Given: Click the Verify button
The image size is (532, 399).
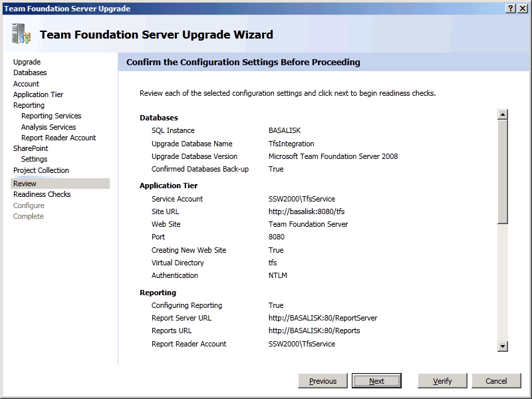Looking at the screenshot, I should pos(442,381).
